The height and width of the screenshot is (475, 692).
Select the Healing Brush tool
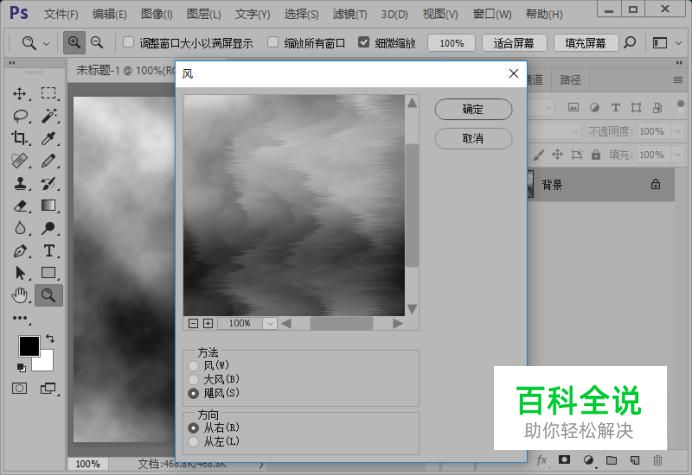[19, 161]
